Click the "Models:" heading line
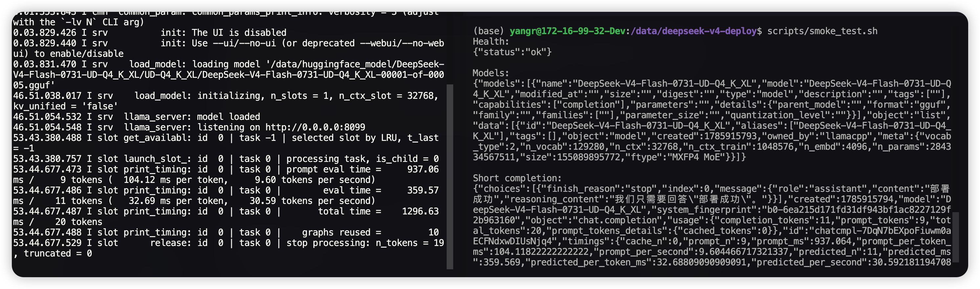Image resolution: width=980 pixels, height=289 pixels. (x=491, y=73)
